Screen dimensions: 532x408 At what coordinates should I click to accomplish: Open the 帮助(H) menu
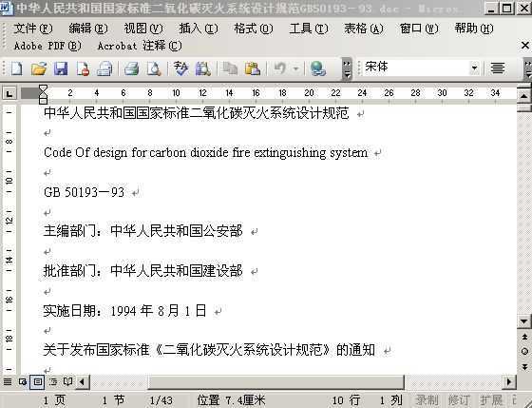474,29
